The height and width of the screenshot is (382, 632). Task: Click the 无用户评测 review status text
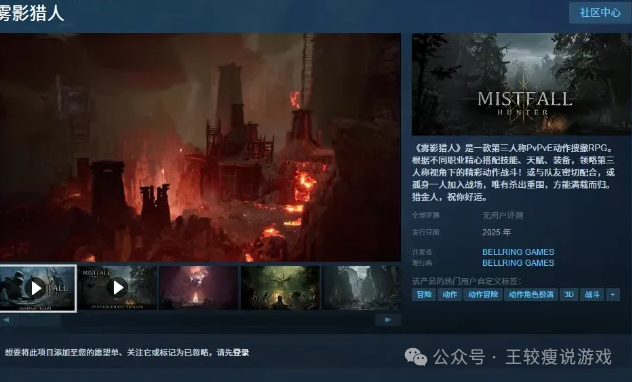[503, 216]
